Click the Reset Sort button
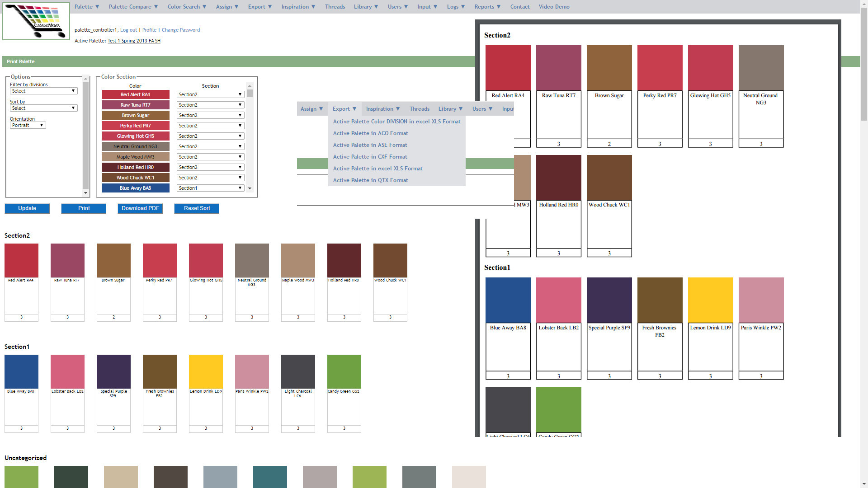This screenshot has height=488, width=868. click(196, 208)
